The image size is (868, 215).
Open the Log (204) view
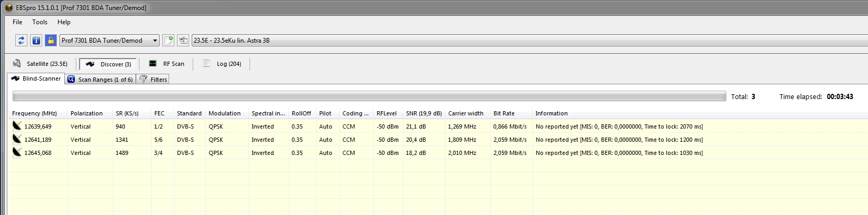(222, 64)
